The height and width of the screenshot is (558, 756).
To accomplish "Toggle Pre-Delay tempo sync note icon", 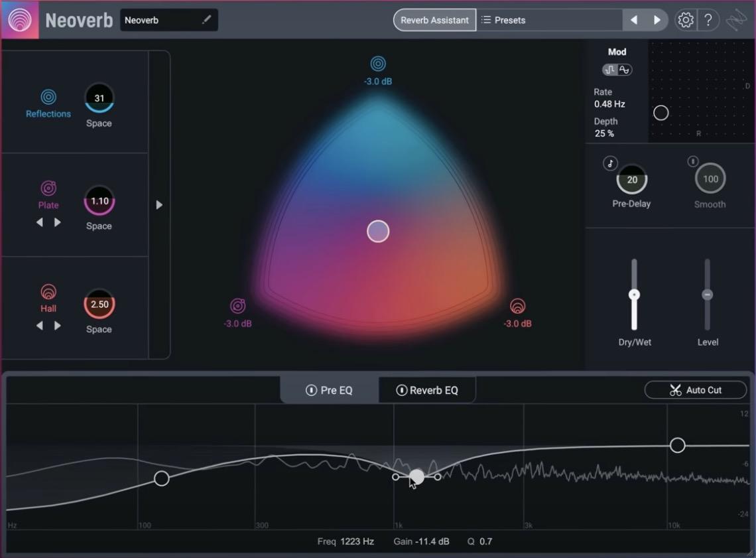I will (610, 163).
